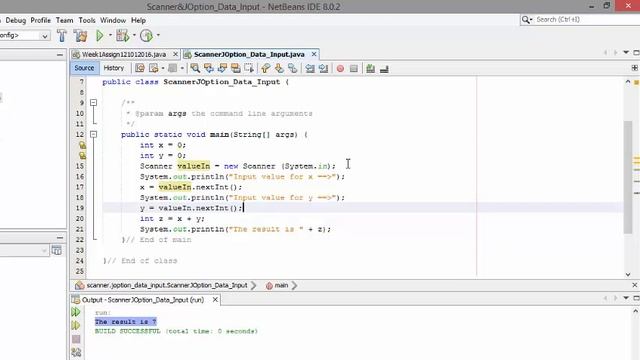640x360 pixels.
Task: Click the Find Next Occurrence icon
Action: tap(222, 69)
